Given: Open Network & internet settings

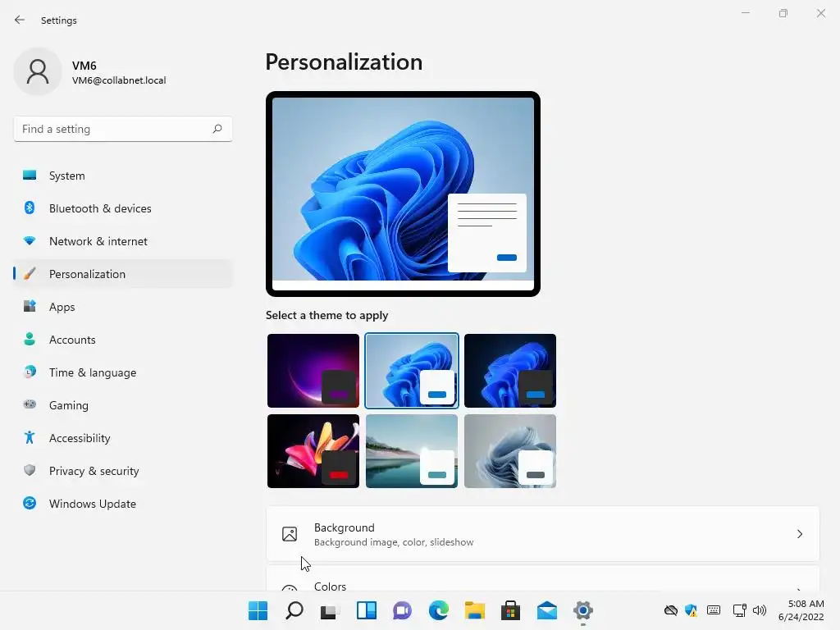Looking at the screenshot, I should point(123,241).
